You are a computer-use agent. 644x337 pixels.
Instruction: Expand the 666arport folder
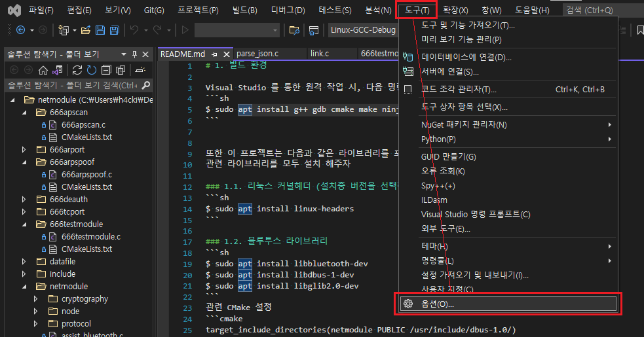click(24, 149)
